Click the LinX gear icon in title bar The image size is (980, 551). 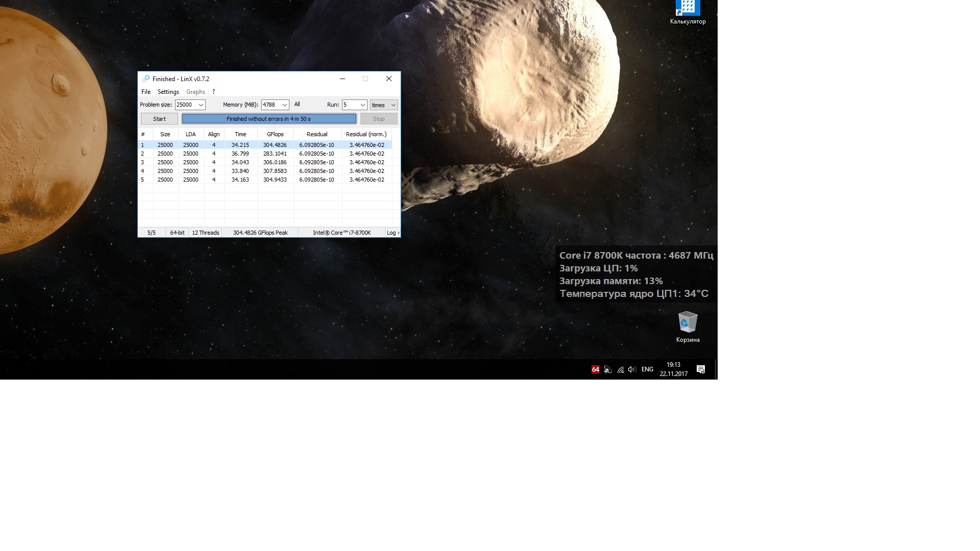tap(146, 79)
